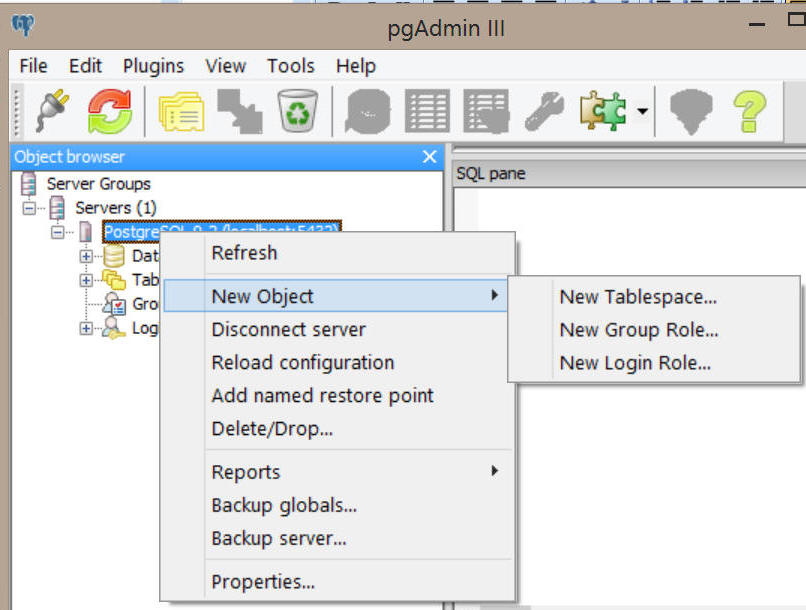This screenshot has height=610, width=806.
Task: Choose New Login Role...
Action: (654, 362)
